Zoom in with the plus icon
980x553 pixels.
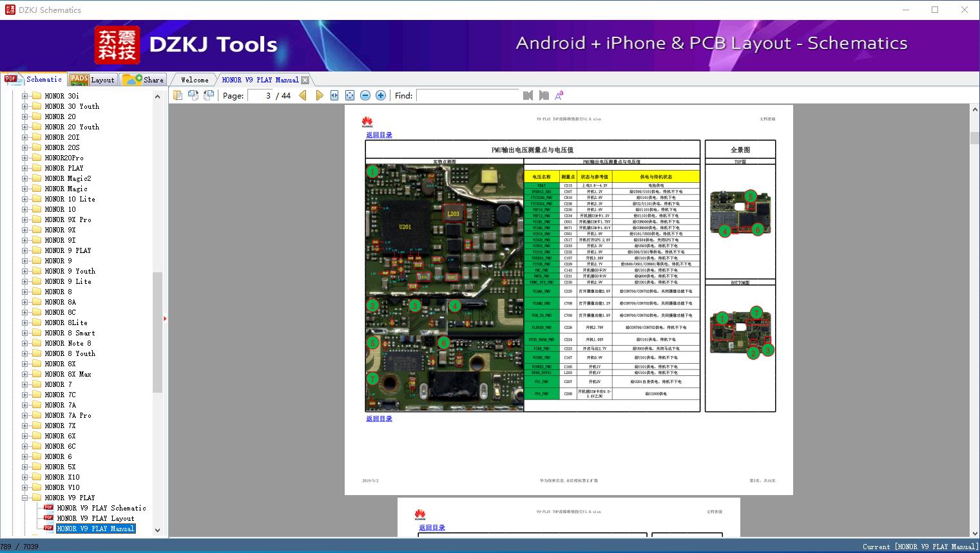click(x=381, y=95)
